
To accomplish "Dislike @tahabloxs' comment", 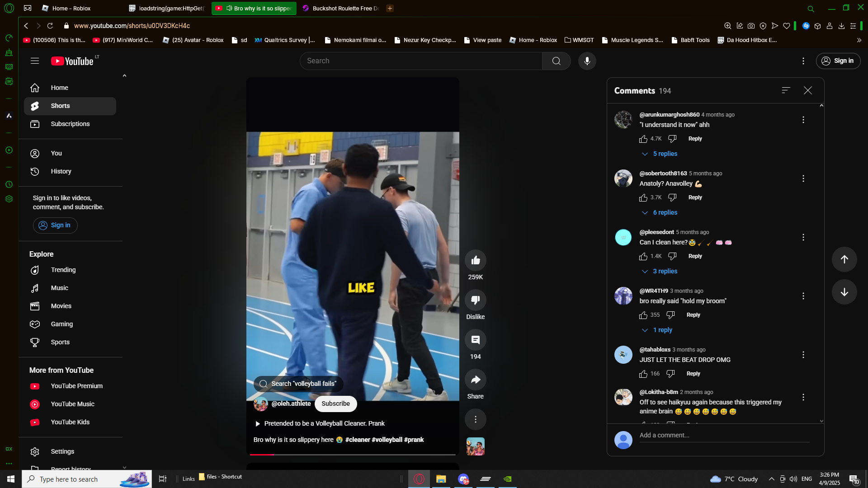I will (x=670, y=374).
